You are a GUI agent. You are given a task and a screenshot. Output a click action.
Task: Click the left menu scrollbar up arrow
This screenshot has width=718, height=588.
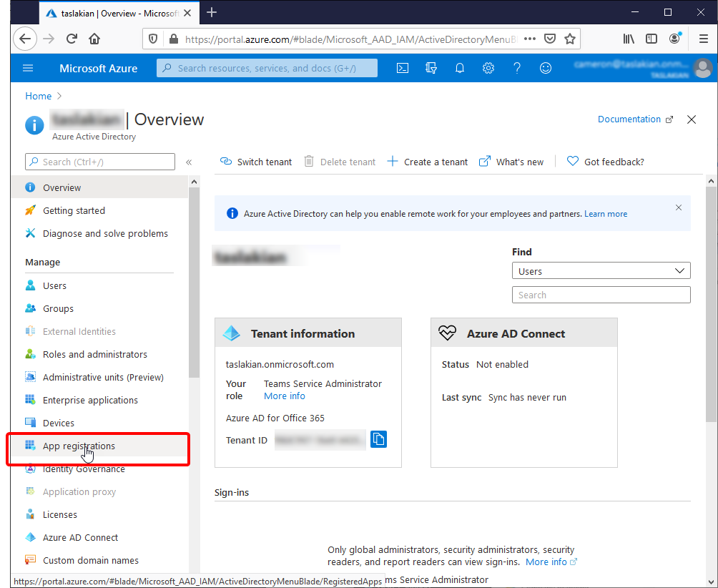click(194, 182)
